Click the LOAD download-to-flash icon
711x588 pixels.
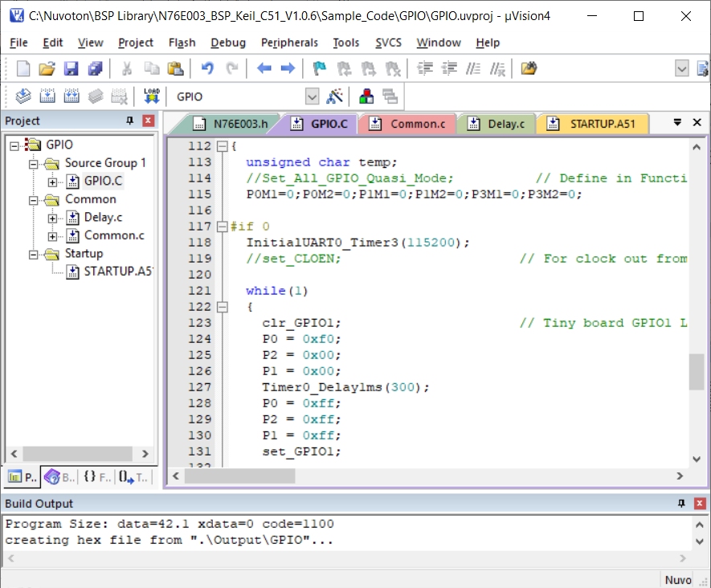click(x=151, y=97)
